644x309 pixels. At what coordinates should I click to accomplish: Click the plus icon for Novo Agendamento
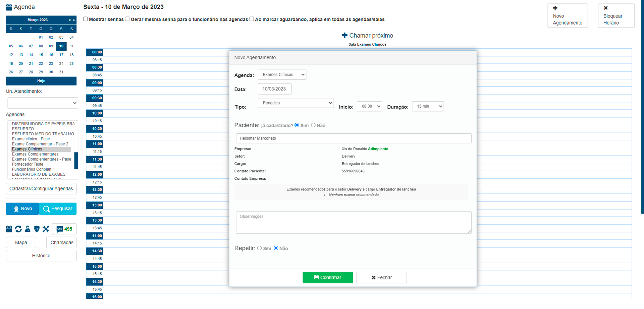(x=555, y=8)
